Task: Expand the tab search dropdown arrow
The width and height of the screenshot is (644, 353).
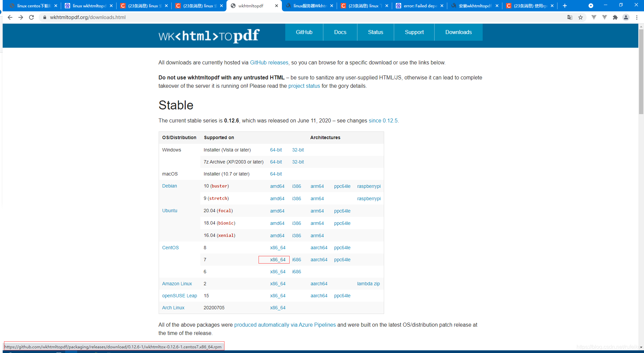Action: point(591,6)
